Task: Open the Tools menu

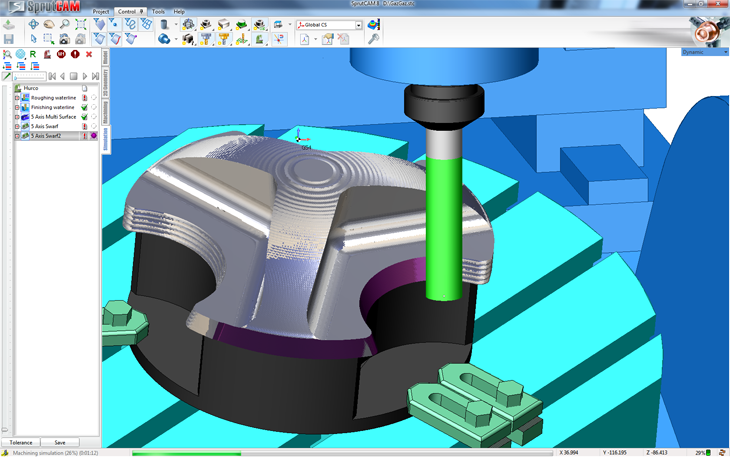Action: 158,12
